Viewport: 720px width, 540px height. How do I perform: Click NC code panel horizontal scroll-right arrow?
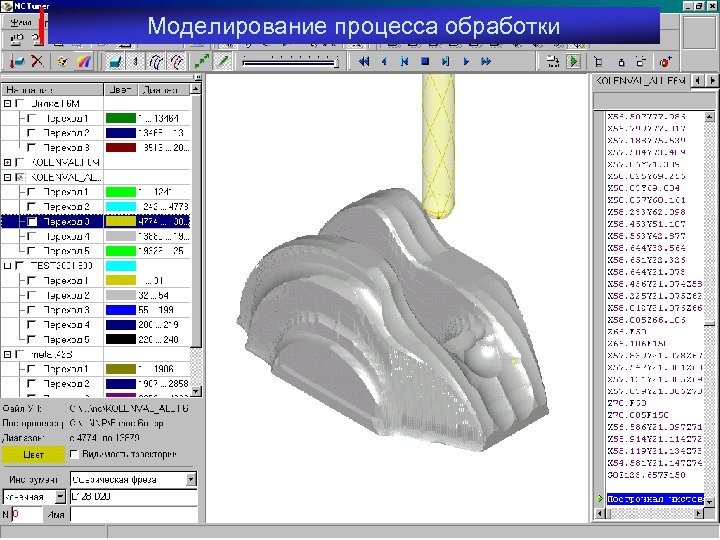699,513
